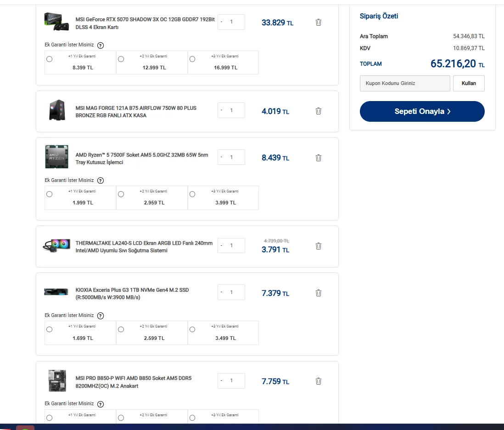The height and width of the screenshot is (430, 504).
Task: Click the 3.791 TL discounted price
Action: [275, 249]
